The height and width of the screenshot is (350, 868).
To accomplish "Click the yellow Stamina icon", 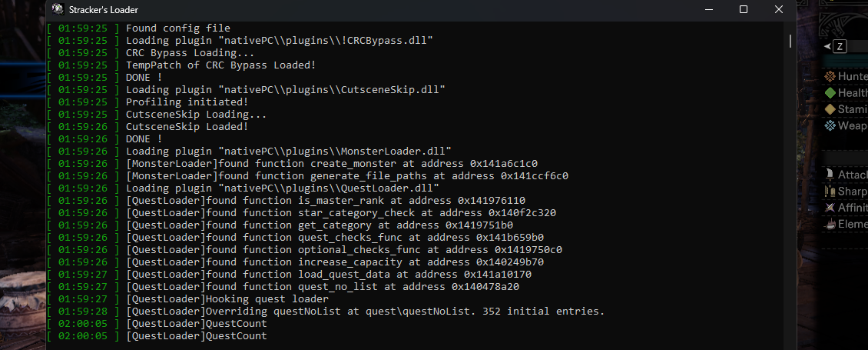I will pos(830,109).
